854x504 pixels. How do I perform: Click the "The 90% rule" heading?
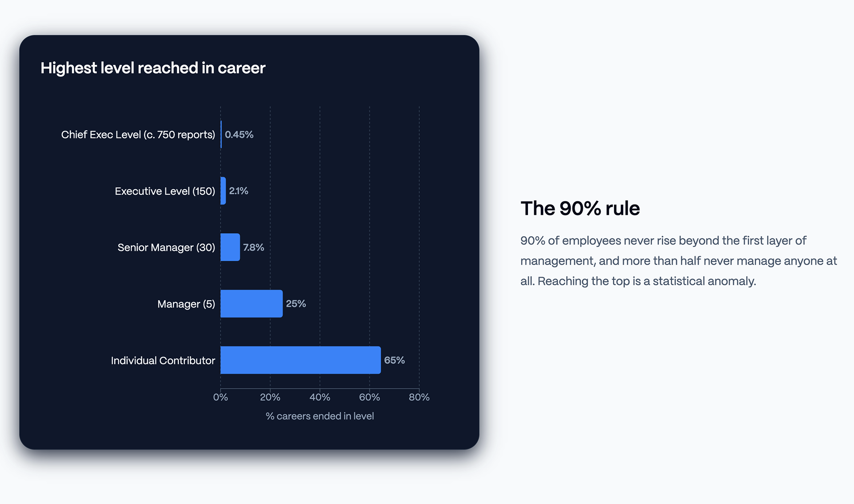(x=580, y=208)
